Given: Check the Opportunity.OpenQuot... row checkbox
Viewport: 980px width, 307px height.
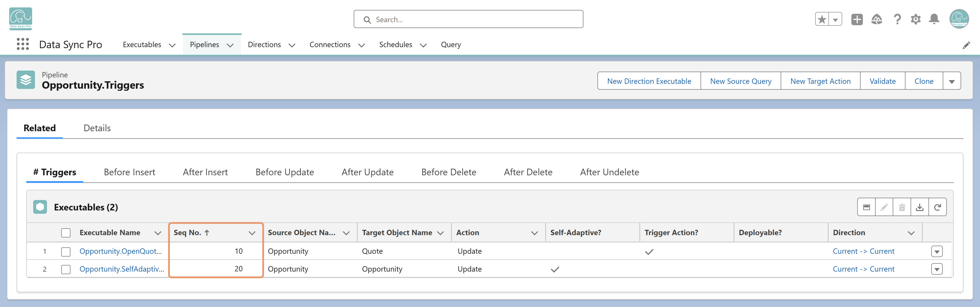Looking at the screenshot, I should pyautogui.click(x=66, y=251).
